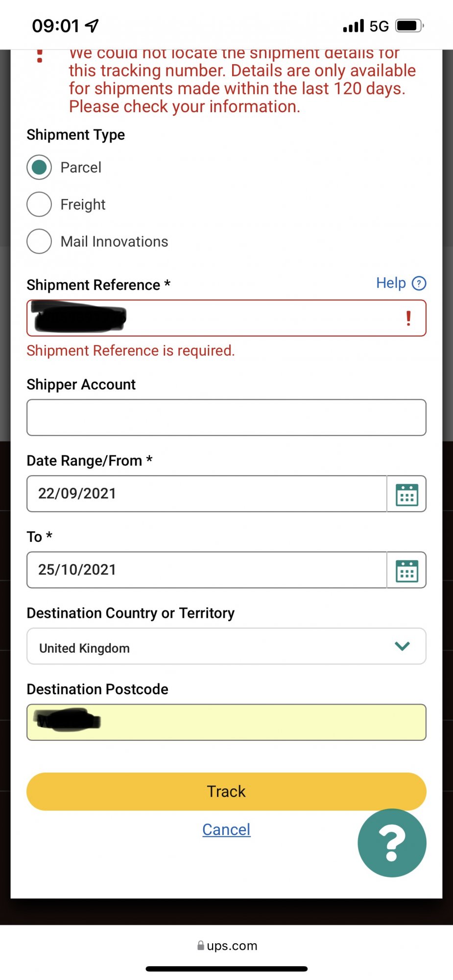Click the Help question mark icon
This screenshot has height=980, width=453.
(x=419, y=283)
